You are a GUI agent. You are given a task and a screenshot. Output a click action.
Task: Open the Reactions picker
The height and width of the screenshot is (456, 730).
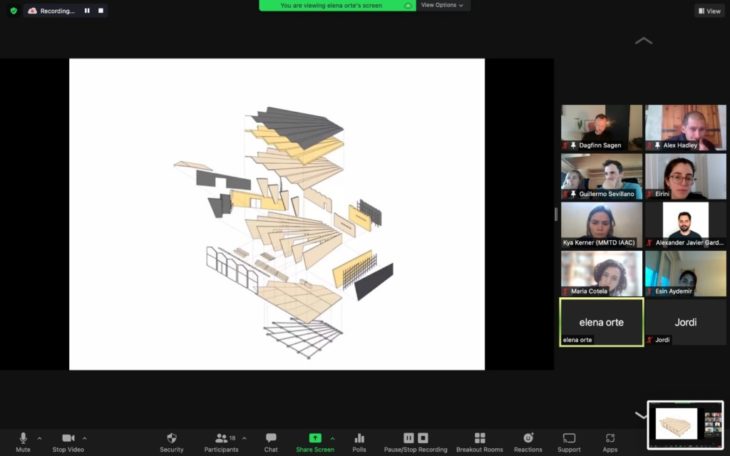click(x=528, y=440)
